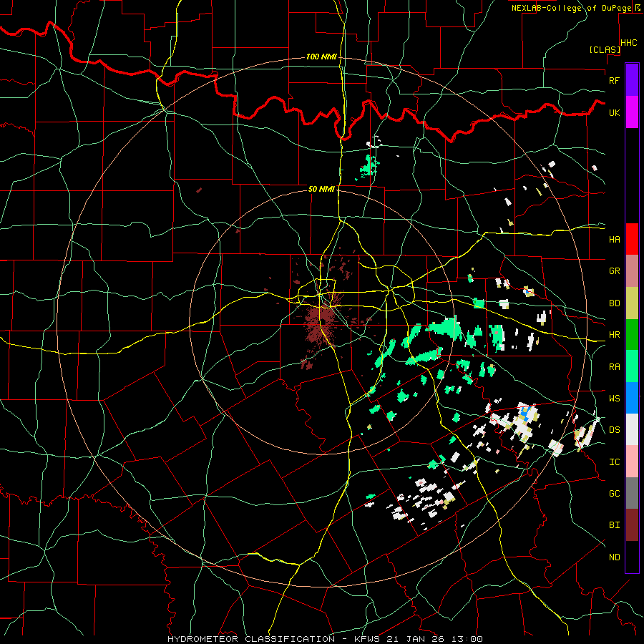
Task: Click the 'HYDROMETEOR CLASSIFICATION' footer caption
Action: point(251,639)
